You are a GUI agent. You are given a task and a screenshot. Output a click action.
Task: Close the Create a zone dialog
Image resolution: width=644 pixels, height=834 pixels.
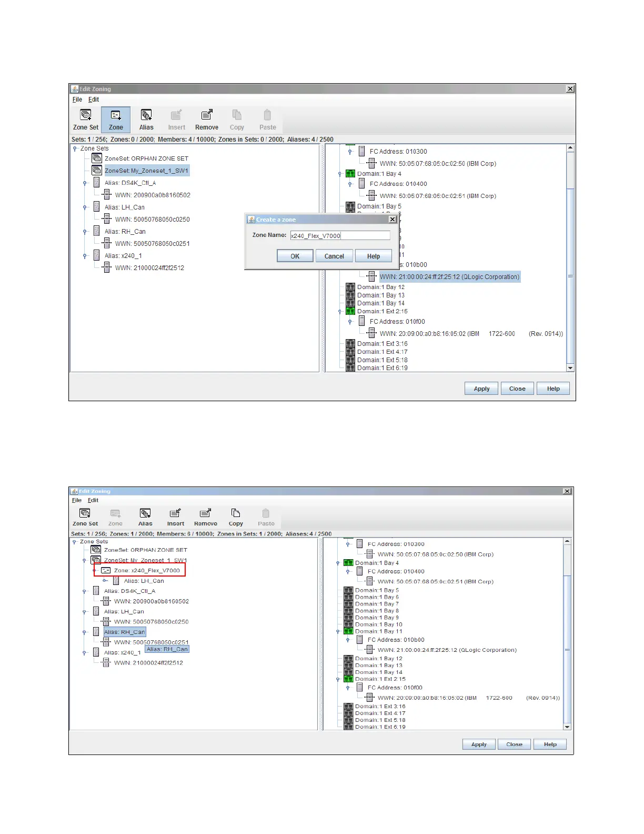392,219
